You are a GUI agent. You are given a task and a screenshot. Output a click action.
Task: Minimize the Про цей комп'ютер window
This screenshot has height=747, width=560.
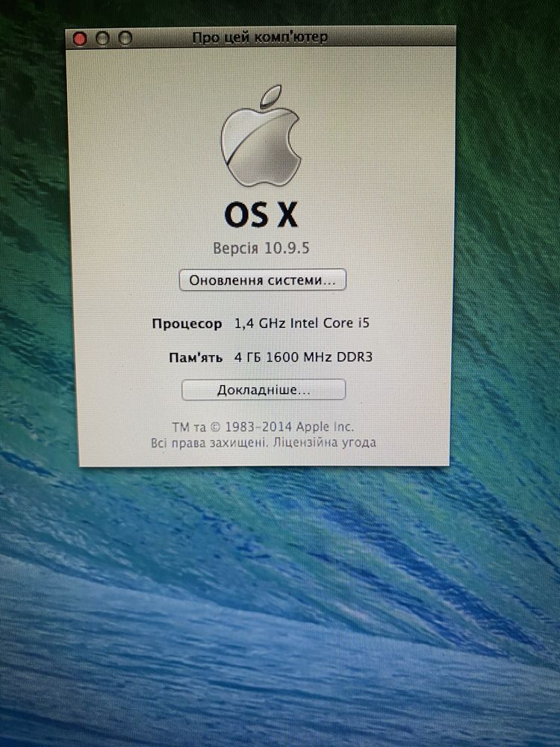[102, 38]
